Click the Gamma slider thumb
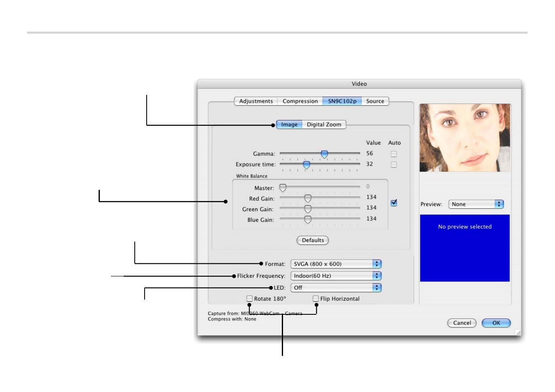The height and width of the screenshot is (392, 555). (324, 154)
